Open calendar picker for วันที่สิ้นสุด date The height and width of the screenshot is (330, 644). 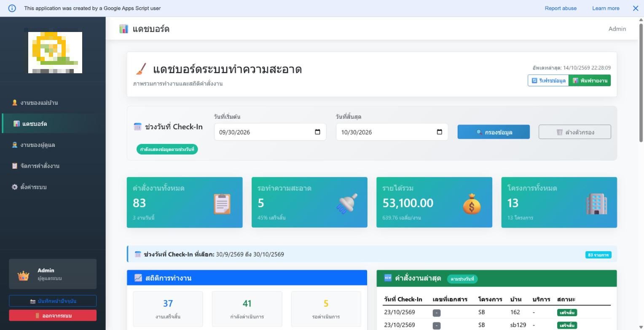[440, 132]
